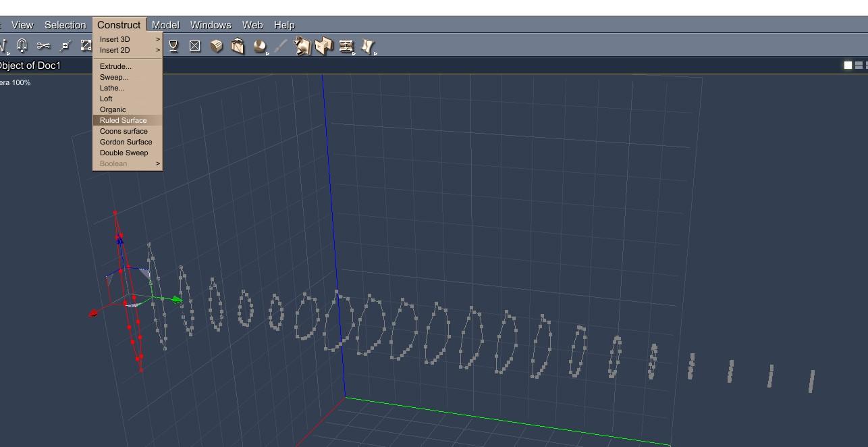Image resolution: width=868 pixels, height=447 pixels.
Task: Choose Double Sweep menu entry
Action: (128, 153)
